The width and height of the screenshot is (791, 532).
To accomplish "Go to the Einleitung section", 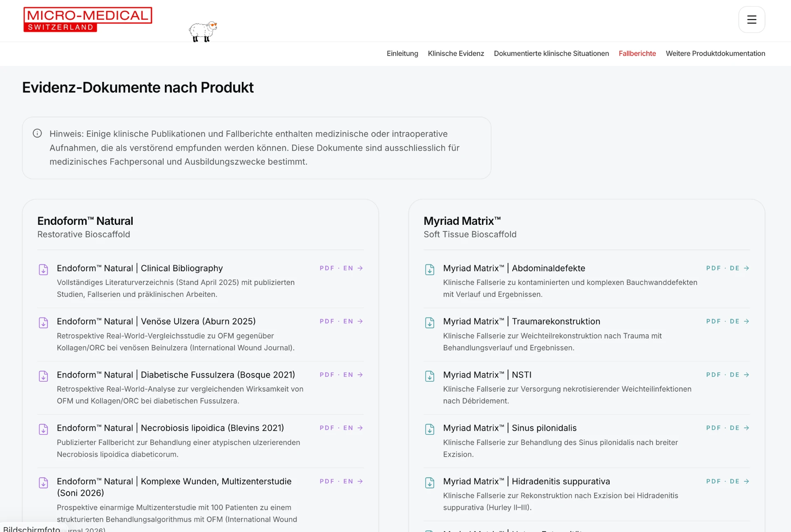I will pyautogui.click(x=402, y=54).
